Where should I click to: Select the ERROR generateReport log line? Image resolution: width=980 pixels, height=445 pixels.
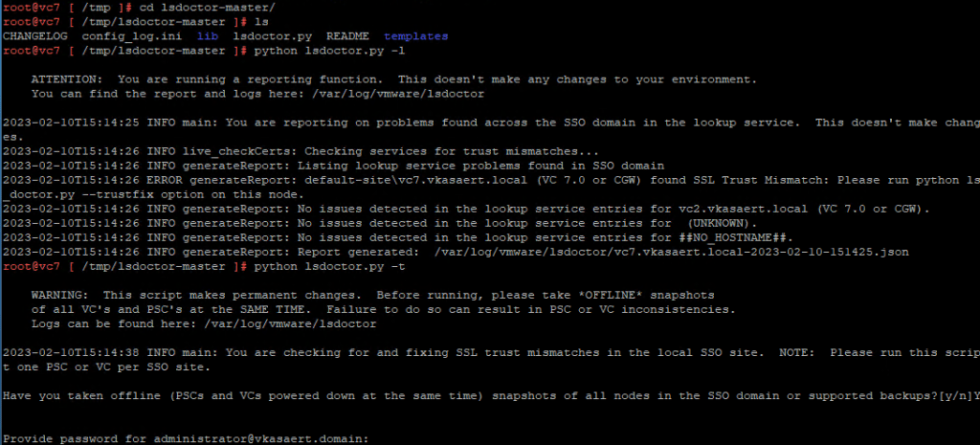point(479,179)
